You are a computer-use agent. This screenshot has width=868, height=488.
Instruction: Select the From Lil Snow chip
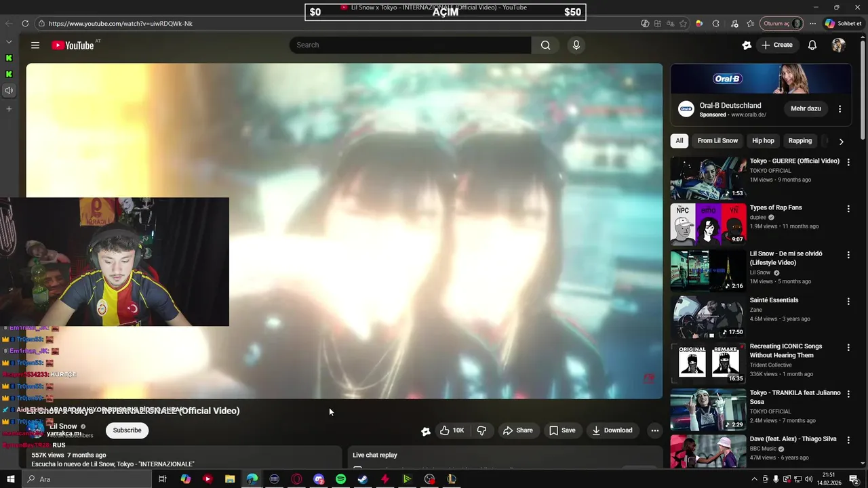[x=717, y=141]
